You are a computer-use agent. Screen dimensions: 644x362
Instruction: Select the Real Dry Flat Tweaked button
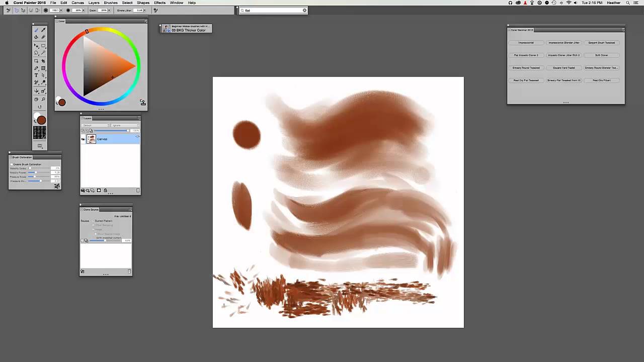tap(526, 80)
